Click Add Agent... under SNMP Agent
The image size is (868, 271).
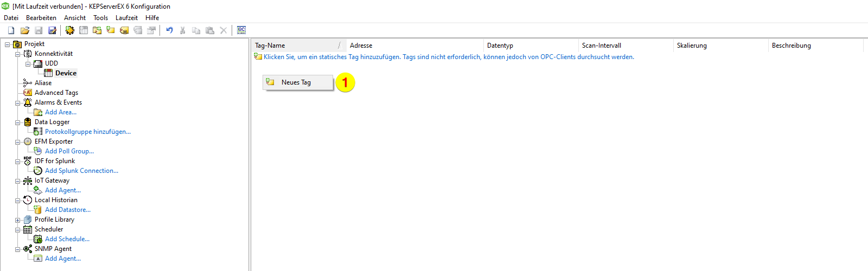[x=63, y=259]
